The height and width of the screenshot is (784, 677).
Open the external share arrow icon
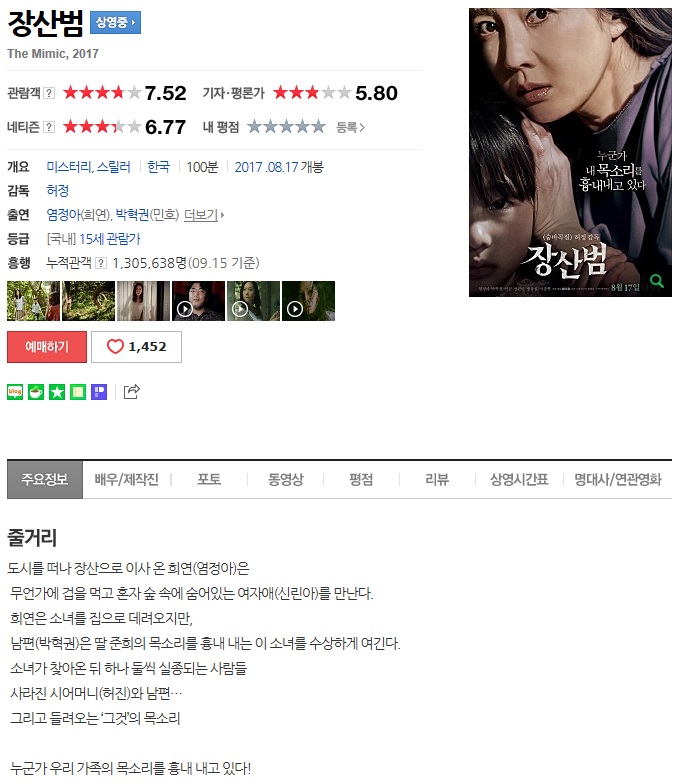pyautogui.click(x=132, y=392)
